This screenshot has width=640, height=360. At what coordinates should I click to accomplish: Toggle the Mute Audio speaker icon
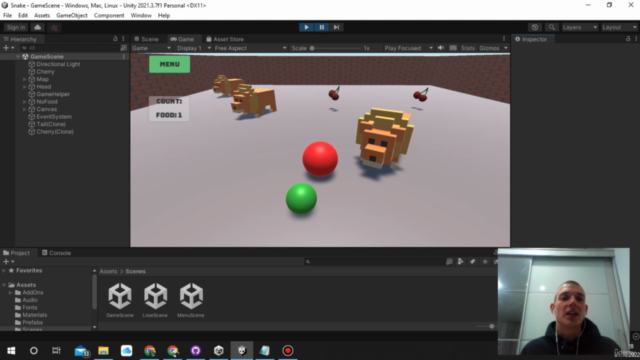[x=441, y=48]
